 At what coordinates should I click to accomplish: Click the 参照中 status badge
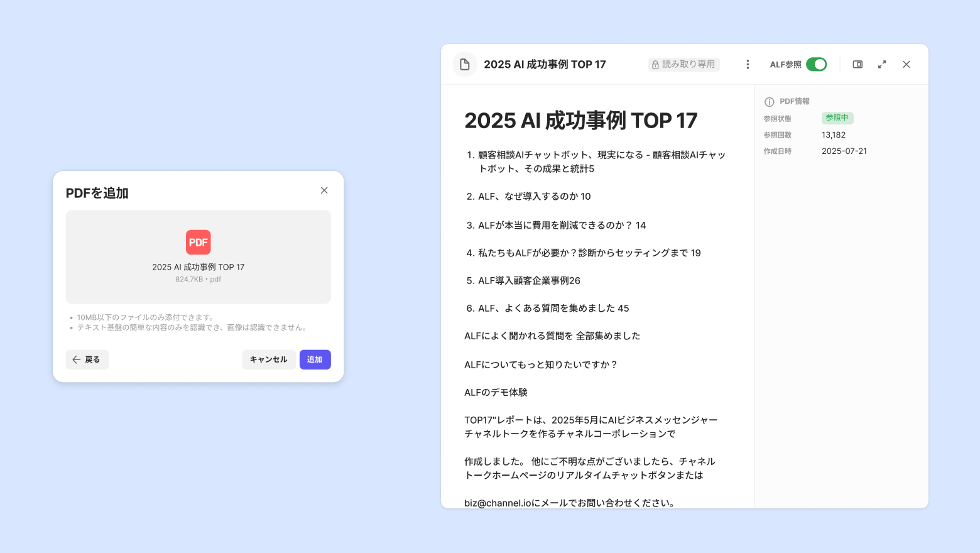[x=837, y=118]
